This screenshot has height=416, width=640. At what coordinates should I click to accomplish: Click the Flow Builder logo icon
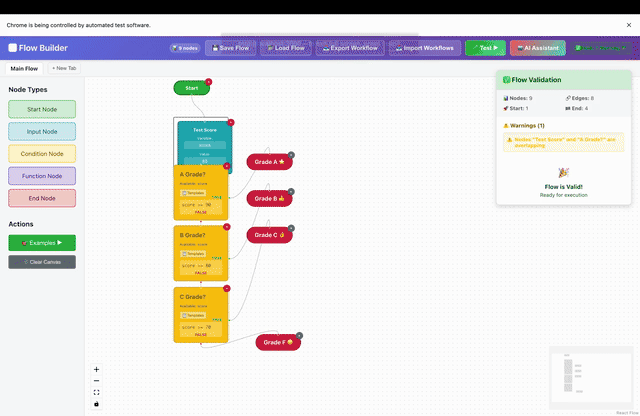click(13, 47)
